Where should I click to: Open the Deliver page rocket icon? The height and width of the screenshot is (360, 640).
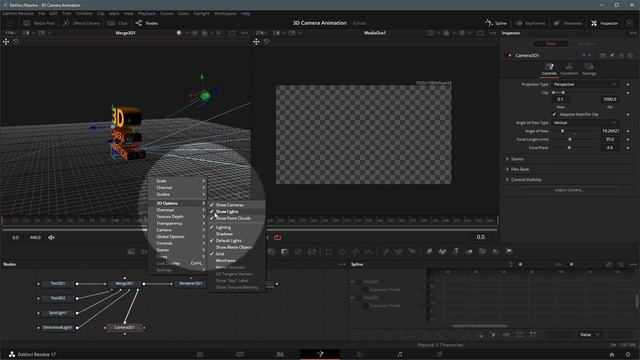click(x=440, y=354)
